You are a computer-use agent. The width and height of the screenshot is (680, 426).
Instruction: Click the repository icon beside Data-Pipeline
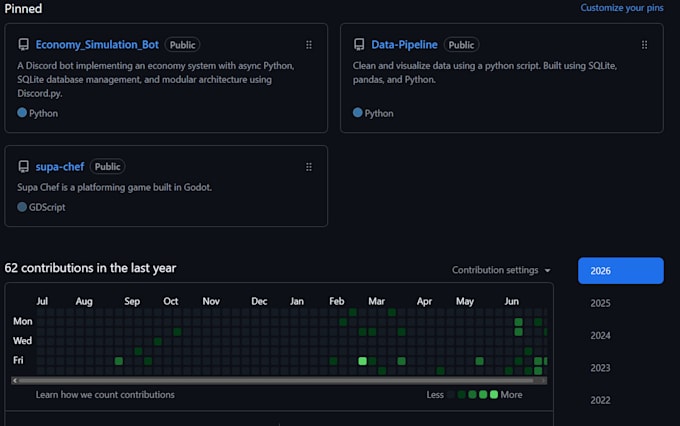(x=359, y=44)
